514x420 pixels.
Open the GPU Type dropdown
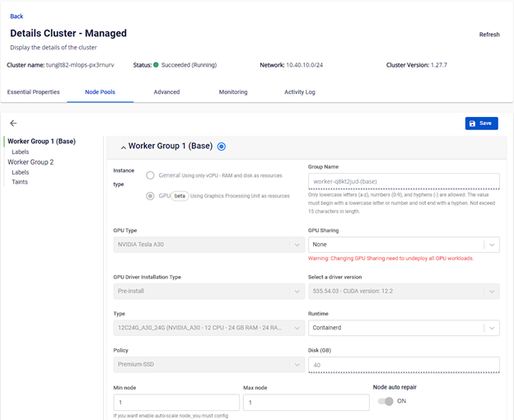[x=208, y=245]
